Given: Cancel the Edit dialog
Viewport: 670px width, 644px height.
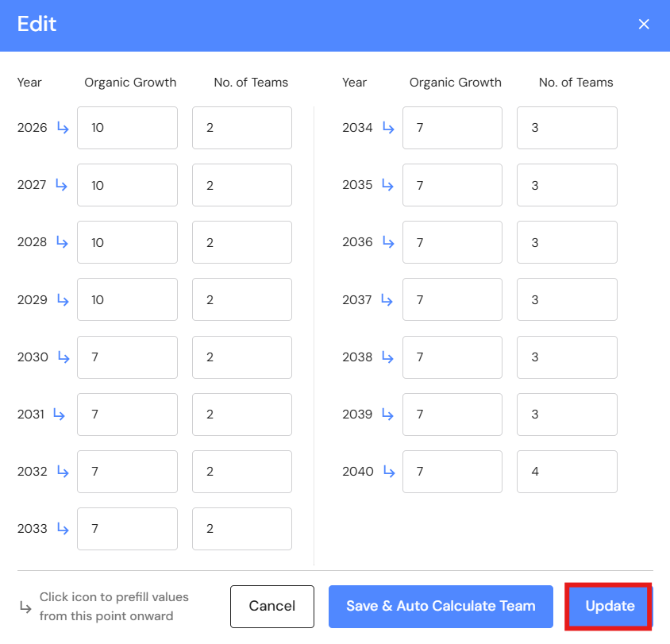Looking at the screenshot, I should 272,607.
